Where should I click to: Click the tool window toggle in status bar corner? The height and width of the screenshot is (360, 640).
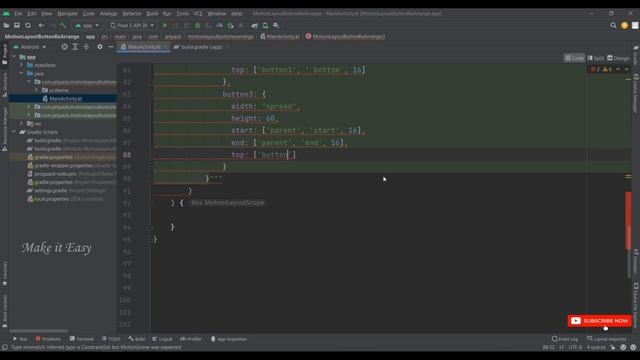coord(5,347)
